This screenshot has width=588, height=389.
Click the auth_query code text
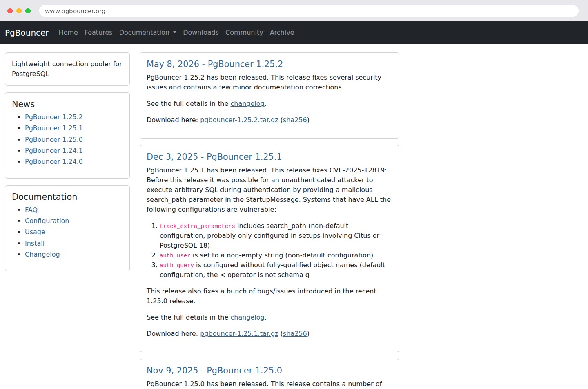pyautogui.click(x=177, y=265)
